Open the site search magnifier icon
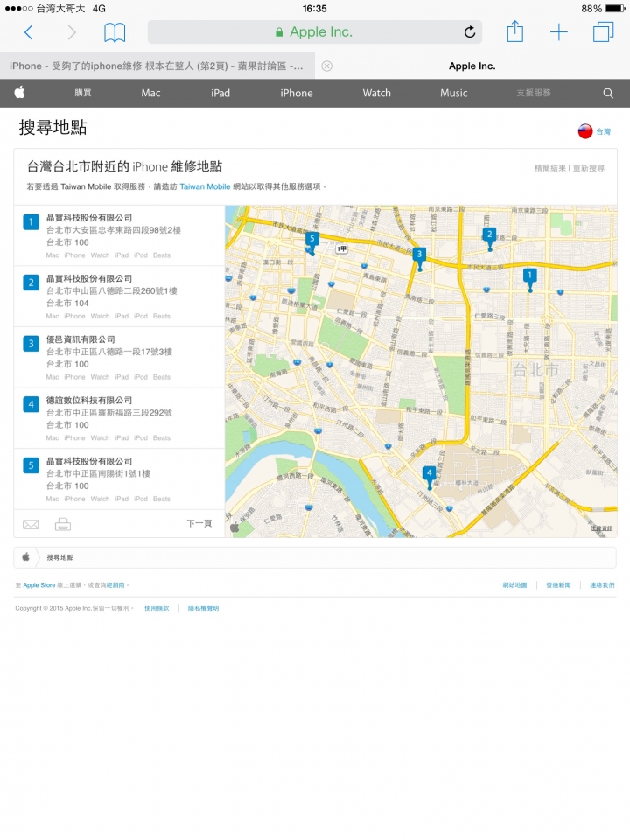 pyautogui.click(x=608, y=93)
